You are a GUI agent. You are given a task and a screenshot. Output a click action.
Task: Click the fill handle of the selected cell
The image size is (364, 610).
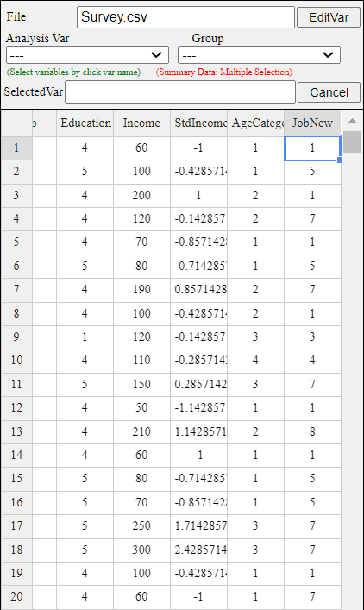click(x=340, y=160)
